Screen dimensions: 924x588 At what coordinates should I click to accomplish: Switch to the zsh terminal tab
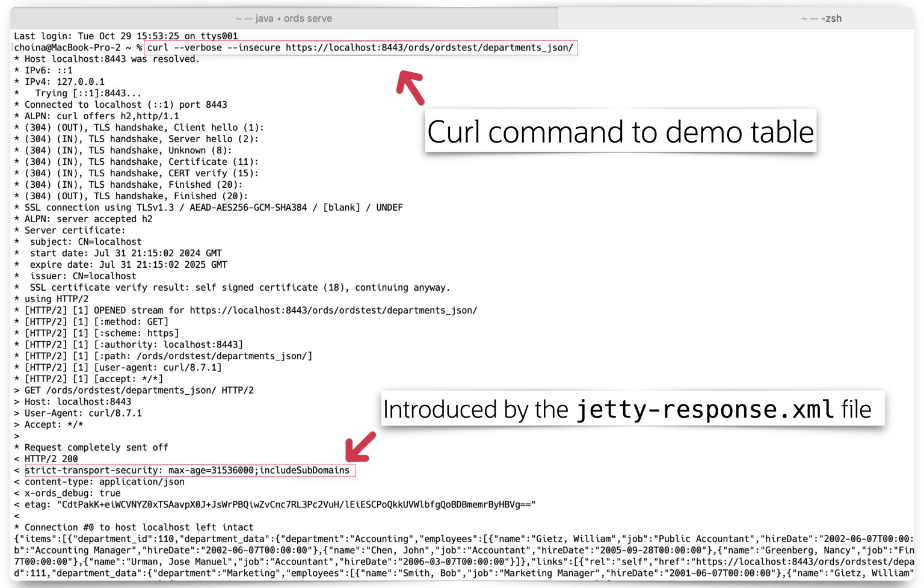point(830,18)
